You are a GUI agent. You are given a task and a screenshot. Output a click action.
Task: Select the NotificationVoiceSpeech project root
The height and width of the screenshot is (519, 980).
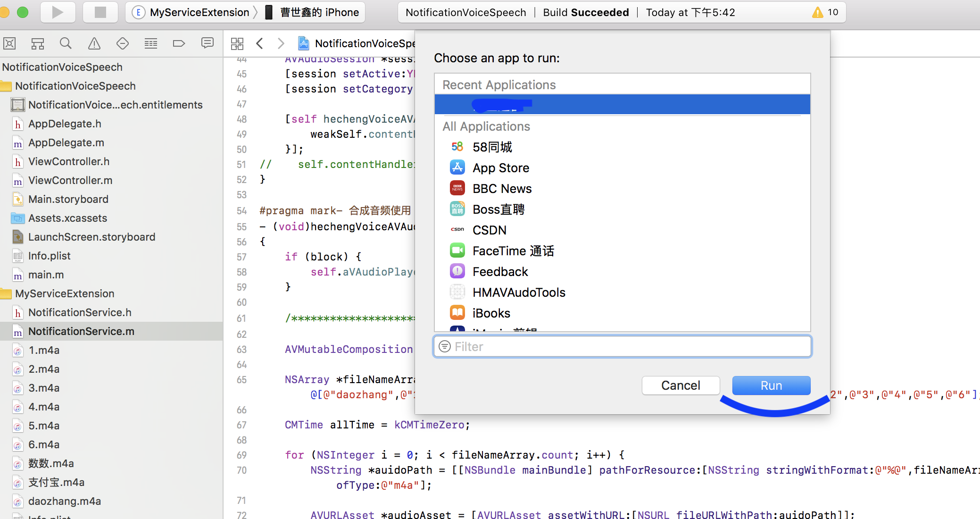point(62,67)
